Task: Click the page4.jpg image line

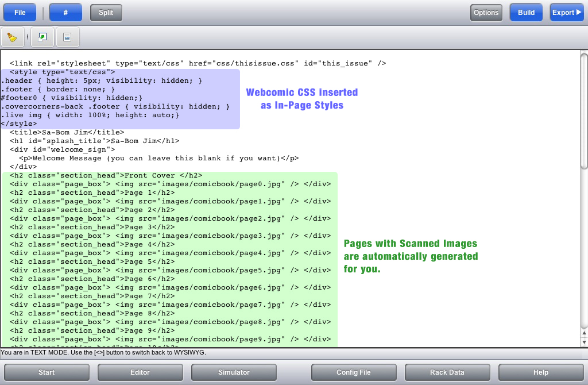Action: [170, 253]
